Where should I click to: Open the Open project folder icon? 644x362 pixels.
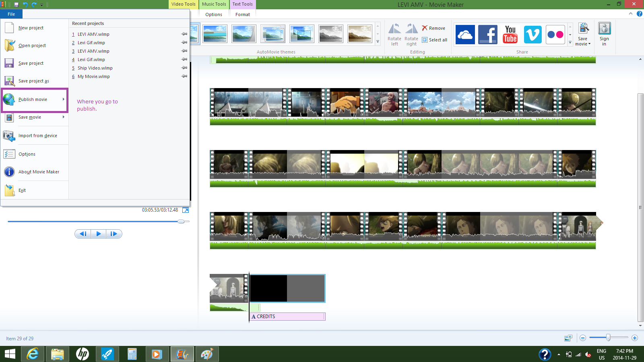pos(10,45)
